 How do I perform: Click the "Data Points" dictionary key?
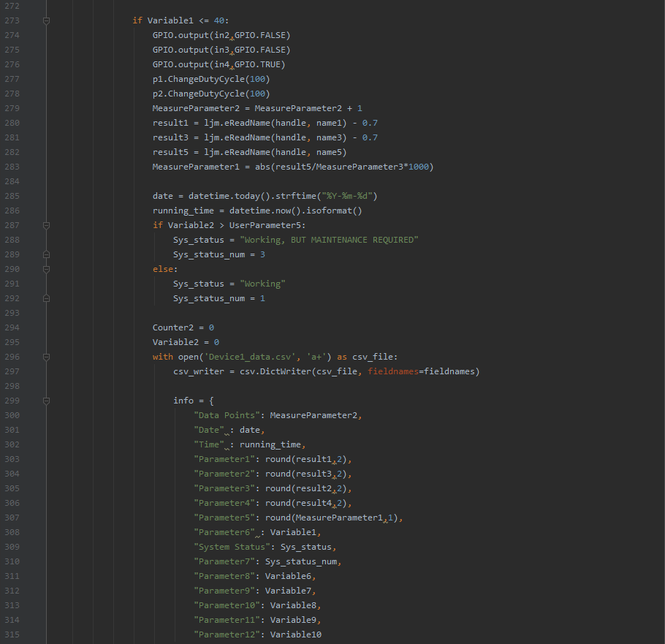pyautogui.click(x=227, y=415)
